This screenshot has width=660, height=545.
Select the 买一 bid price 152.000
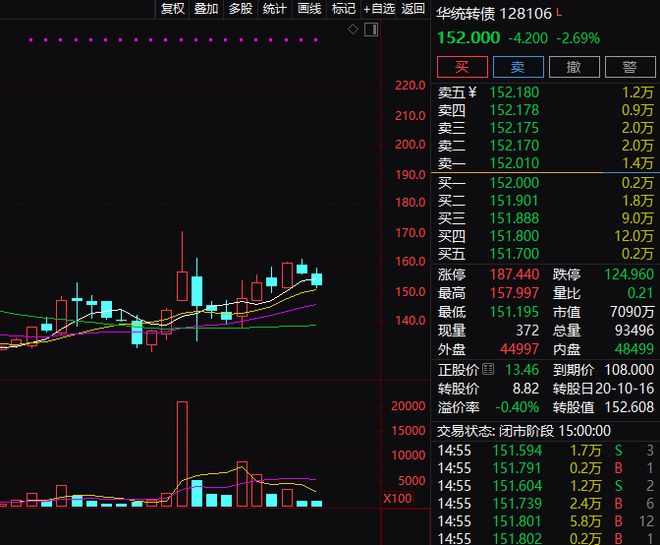click(x=514, y=183)
